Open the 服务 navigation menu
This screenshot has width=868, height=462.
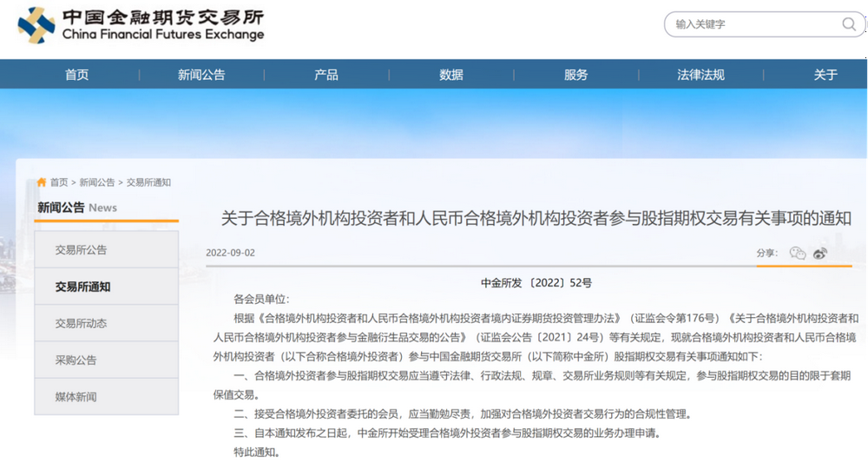tap(576, 75)
